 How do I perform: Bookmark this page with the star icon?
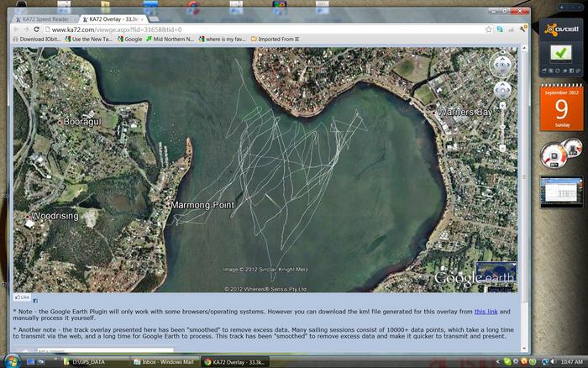(489, 29)
